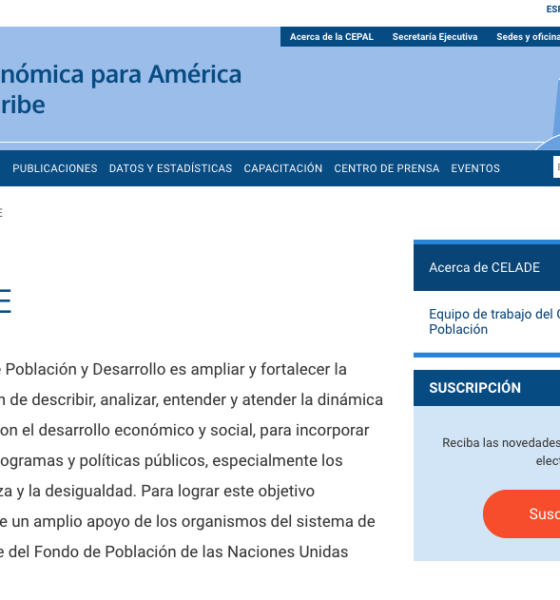Click the breadcrumb text under navigation bar
This screenshot has width=560, height=600.
click(1, 213)
